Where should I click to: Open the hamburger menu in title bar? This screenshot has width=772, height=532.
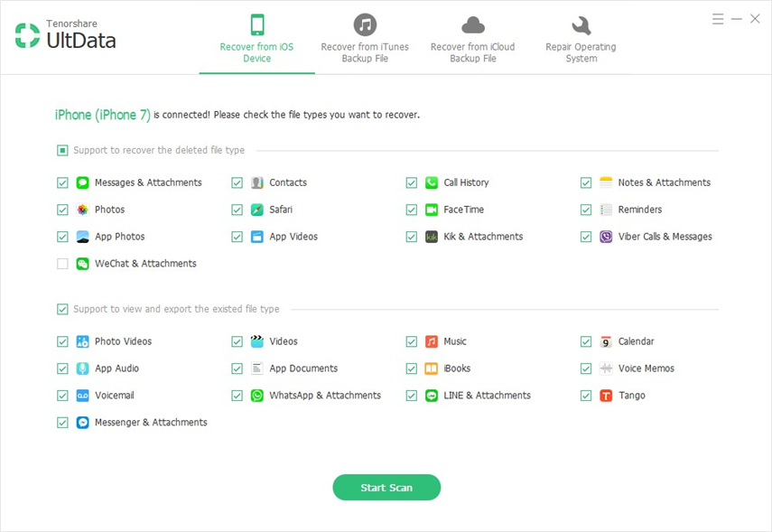[718, 19]
